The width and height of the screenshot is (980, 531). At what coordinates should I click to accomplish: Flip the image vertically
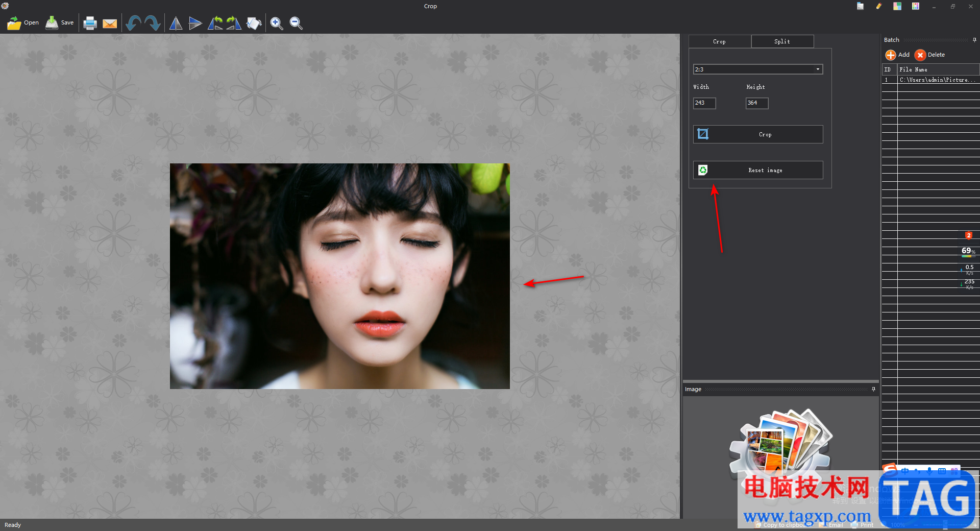tap(195, 23)
